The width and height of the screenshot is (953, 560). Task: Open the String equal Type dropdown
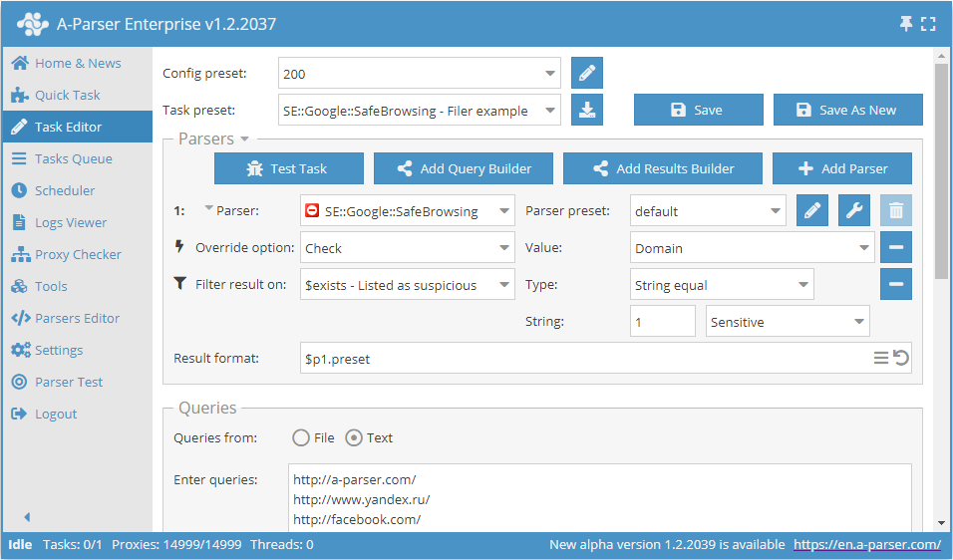click(x=722, y=285)
